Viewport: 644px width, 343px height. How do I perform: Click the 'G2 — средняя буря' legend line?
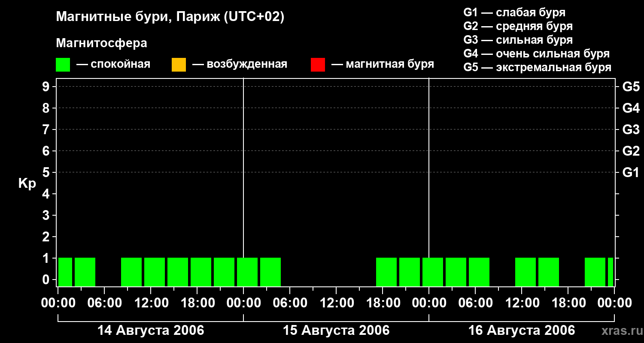click(518, 26)
